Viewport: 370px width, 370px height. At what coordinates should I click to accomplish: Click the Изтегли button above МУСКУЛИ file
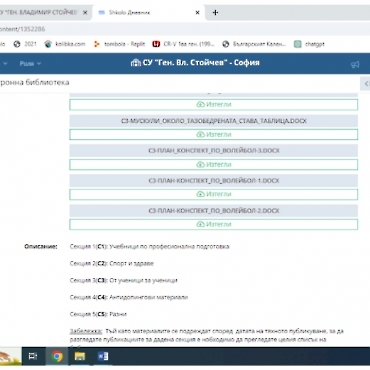click(x=213, y=104)
